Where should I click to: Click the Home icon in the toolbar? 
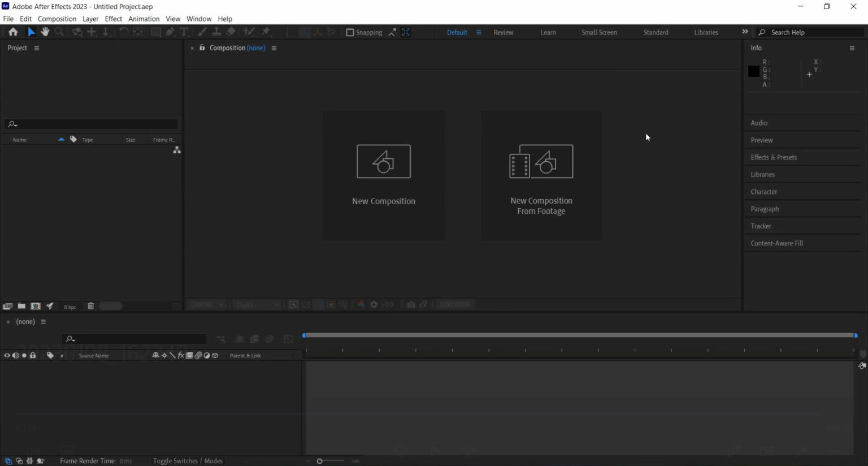pyautogui.click(x=12, y=32)
